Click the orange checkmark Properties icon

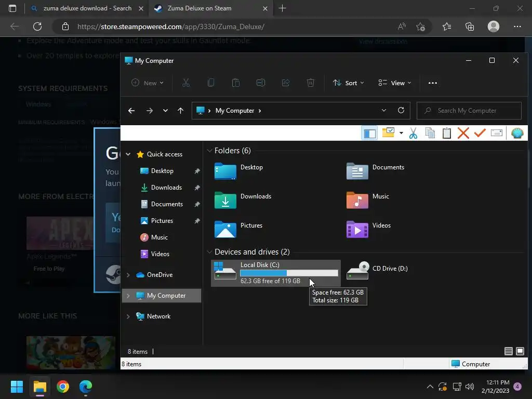(480, 132)
